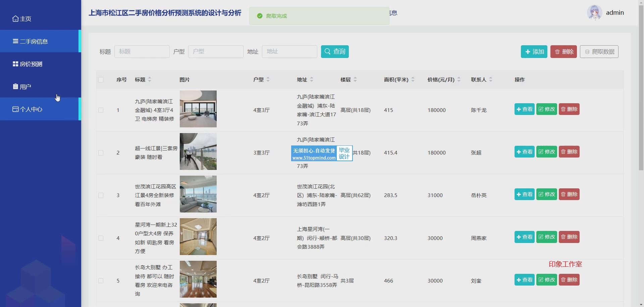Image resolution: width=644 pixels, height=307 pixels.
Task: Click the trash icon on top 删除 button
Action: [557, 52]
